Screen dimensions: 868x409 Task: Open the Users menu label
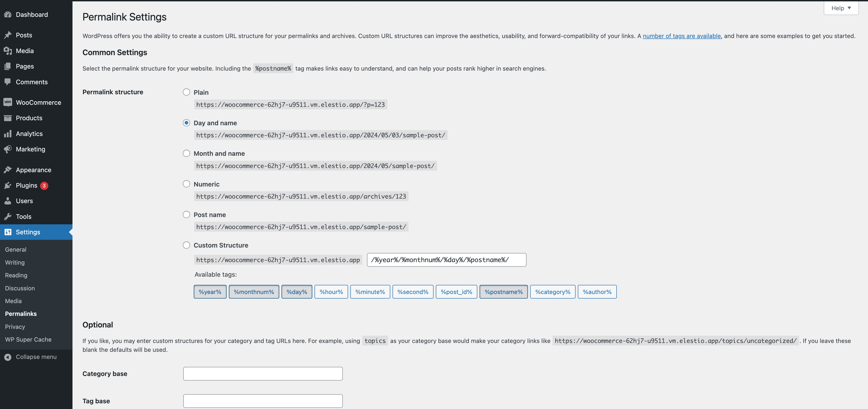coord(24,201)
